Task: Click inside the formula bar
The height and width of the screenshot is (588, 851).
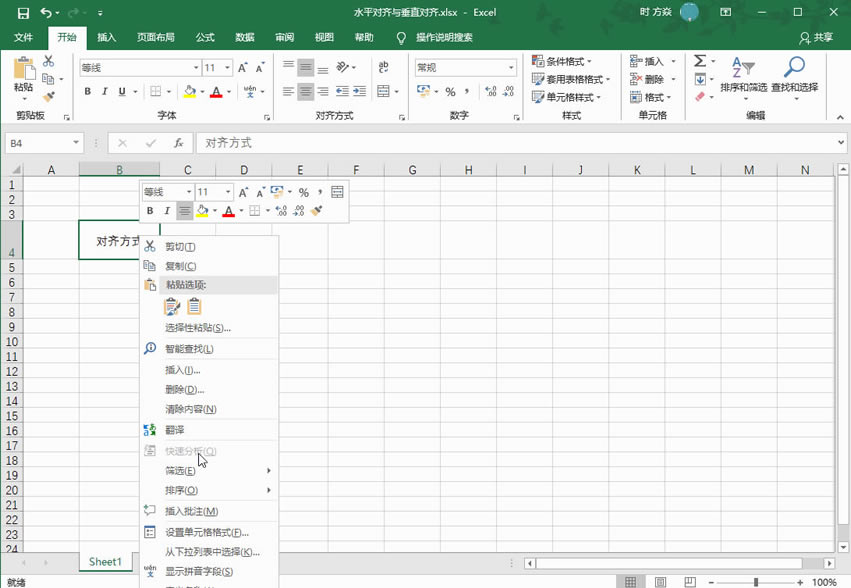Action: [x=400, y=142]
